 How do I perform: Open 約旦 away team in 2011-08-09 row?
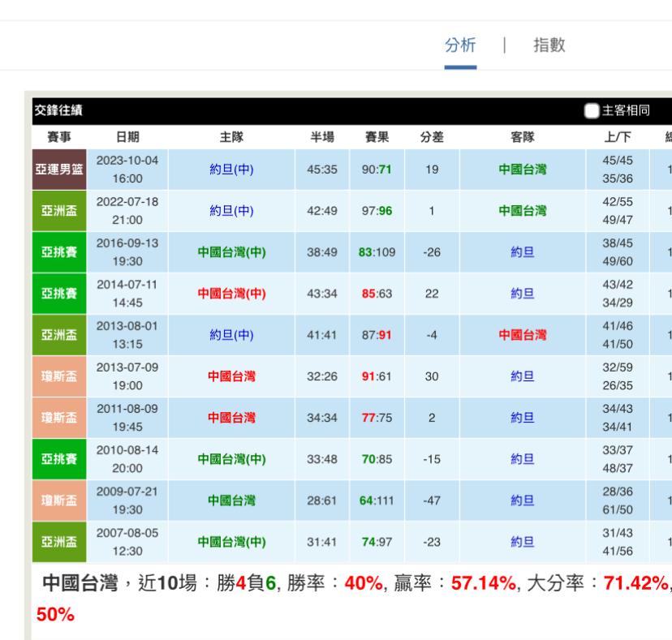(523, 418)
